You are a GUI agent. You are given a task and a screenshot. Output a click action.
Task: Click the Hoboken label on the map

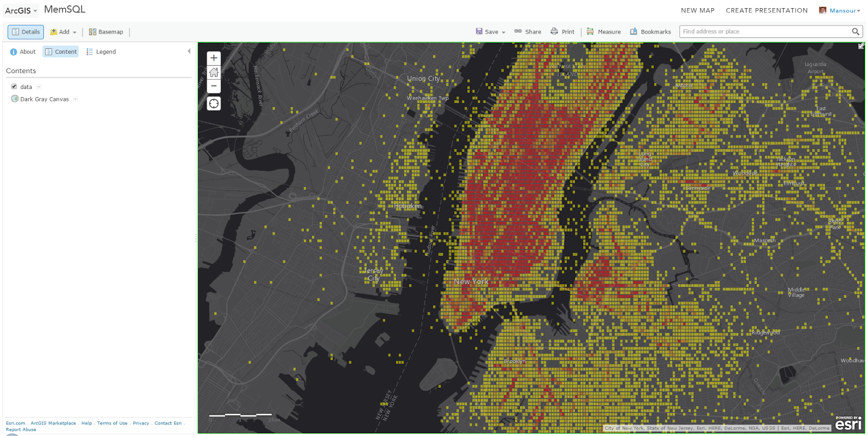(408, 206)
